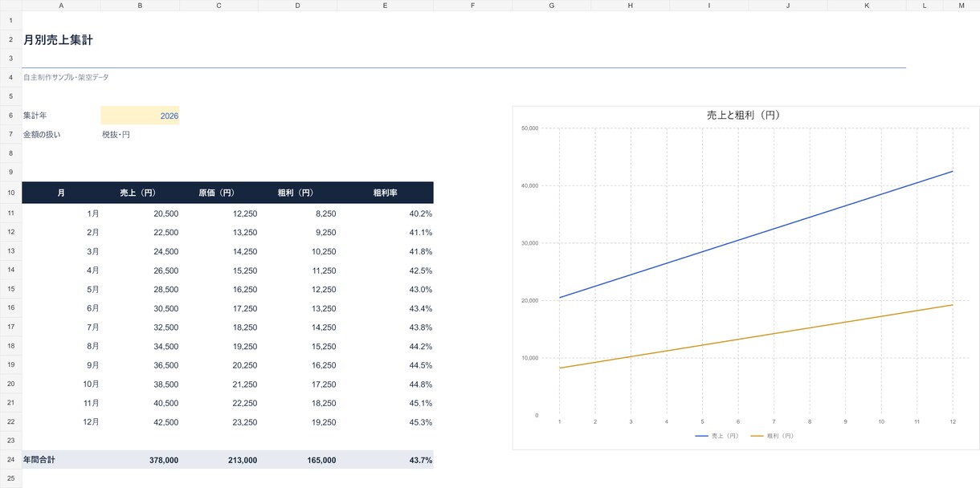Select the 集計年 value cell showing 2026

(x=141, y=116)
